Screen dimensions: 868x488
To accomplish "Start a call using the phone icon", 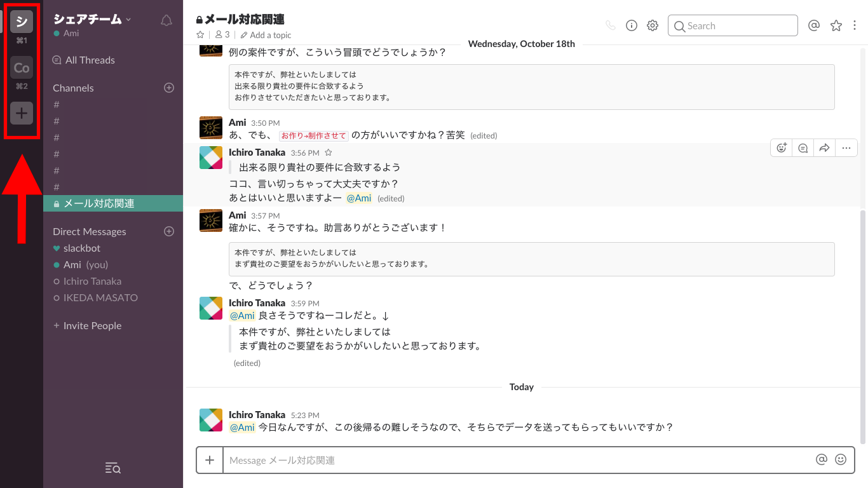I will tap(611, 25).
